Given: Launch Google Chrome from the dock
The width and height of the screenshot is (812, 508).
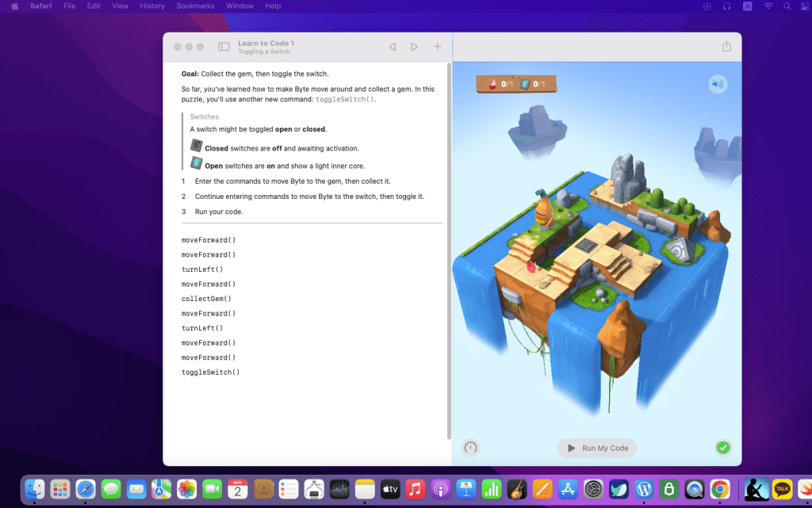Looking at the screenshot, I should point(719,489).
